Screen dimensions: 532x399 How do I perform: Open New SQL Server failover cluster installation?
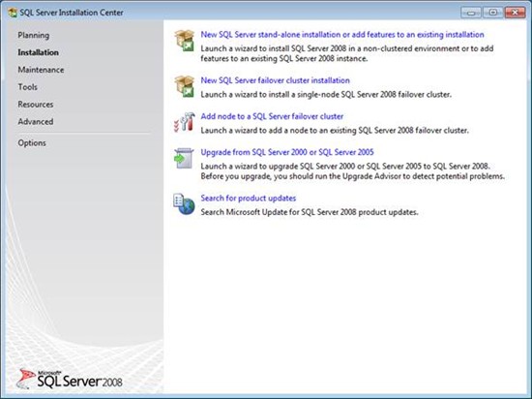point(275,80)
